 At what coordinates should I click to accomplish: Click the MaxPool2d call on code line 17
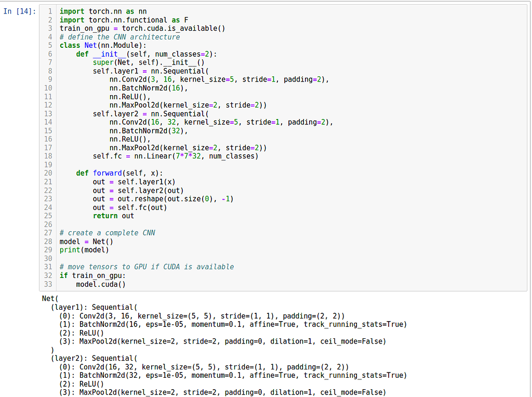[188, 148]
